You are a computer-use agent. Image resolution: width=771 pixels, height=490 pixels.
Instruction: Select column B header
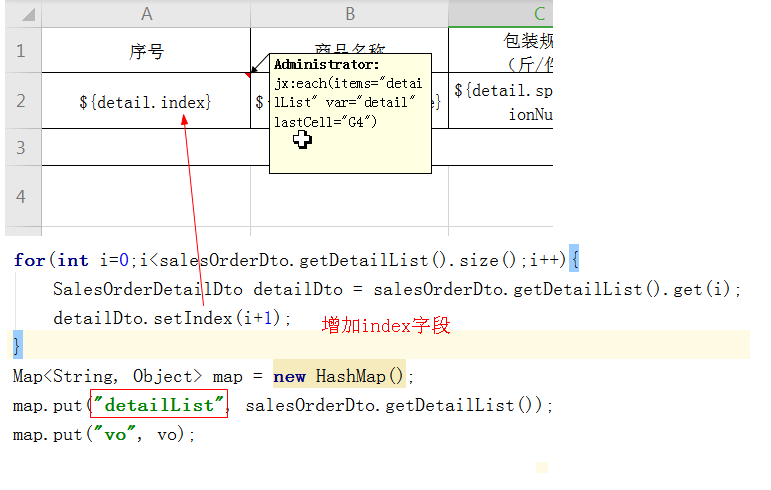[350, 14]
